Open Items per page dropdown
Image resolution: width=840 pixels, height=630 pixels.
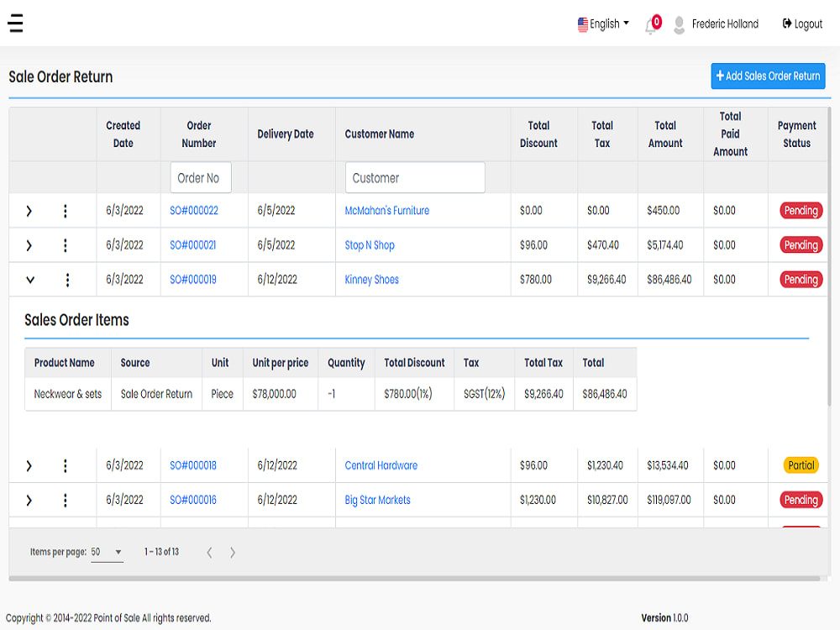pos(107,552)
